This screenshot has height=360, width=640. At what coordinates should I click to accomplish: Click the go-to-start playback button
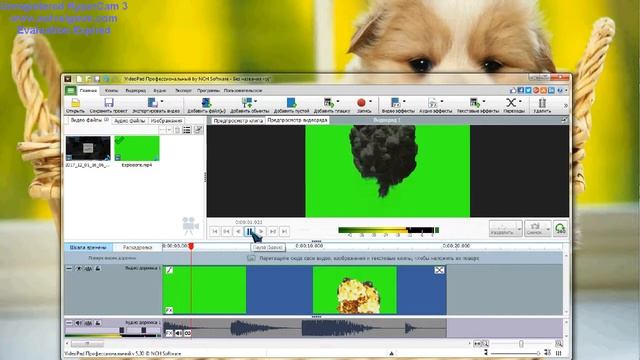(x=215, y=231)
